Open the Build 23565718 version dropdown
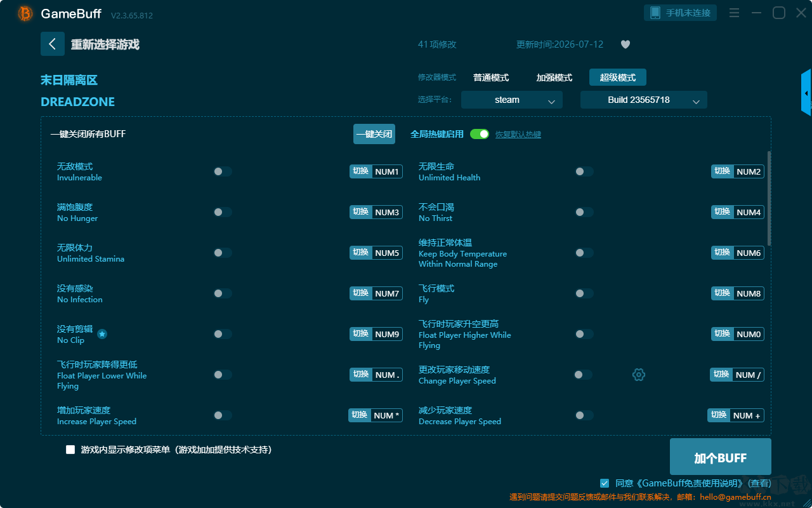 click(644, 100)
